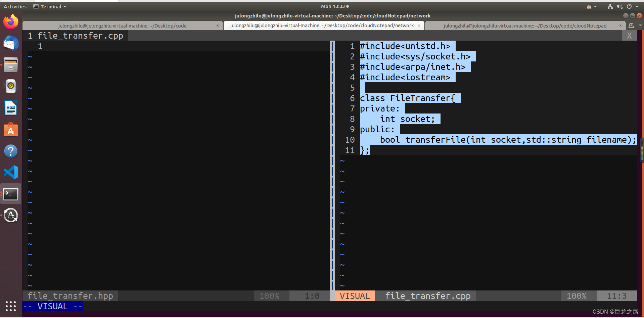644x318 pixels.
Task: Open the system menu arrow at top right
Action: (x=637, y=6)
